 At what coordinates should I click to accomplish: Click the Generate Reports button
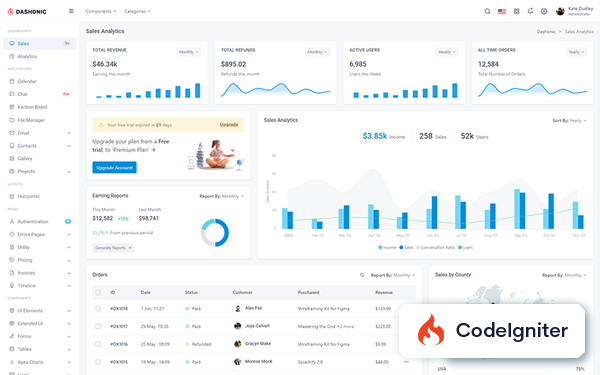coord(113,248)
